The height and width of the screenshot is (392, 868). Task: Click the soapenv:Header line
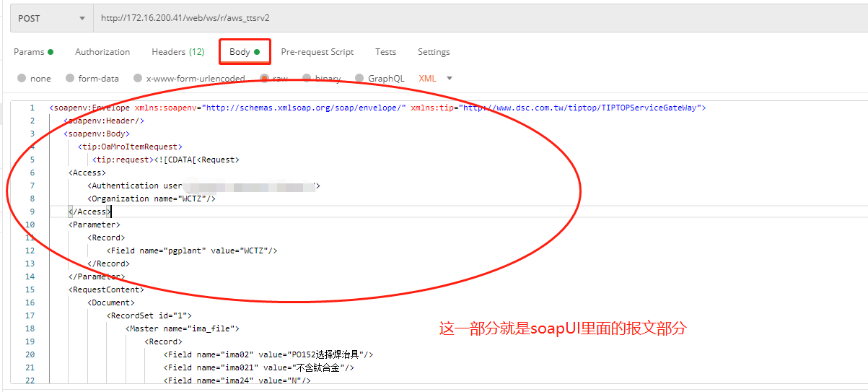[x=104, y=121]
